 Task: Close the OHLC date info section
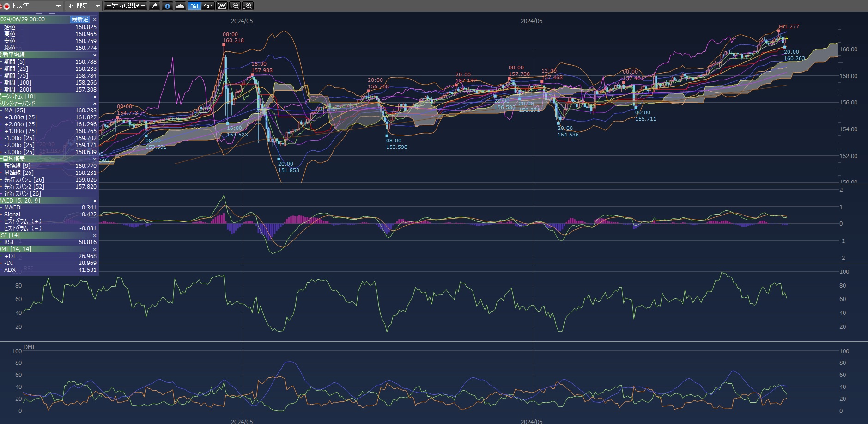[x=95, y=19]
